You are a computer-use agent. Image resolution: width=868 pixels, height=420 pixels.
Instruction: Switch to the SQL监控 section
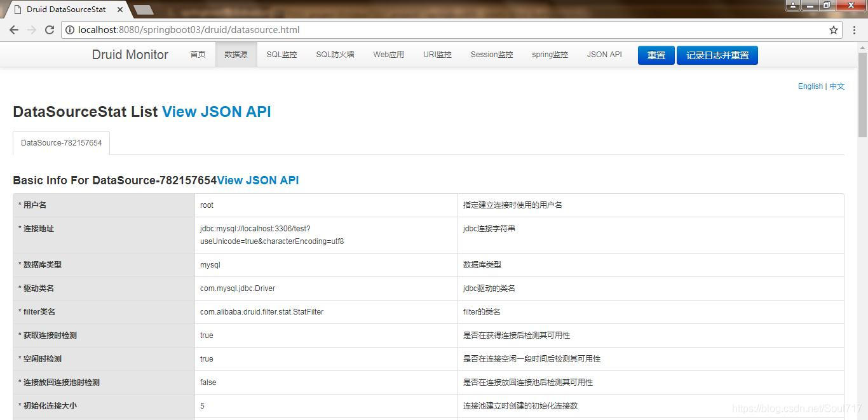click(281, 55)
